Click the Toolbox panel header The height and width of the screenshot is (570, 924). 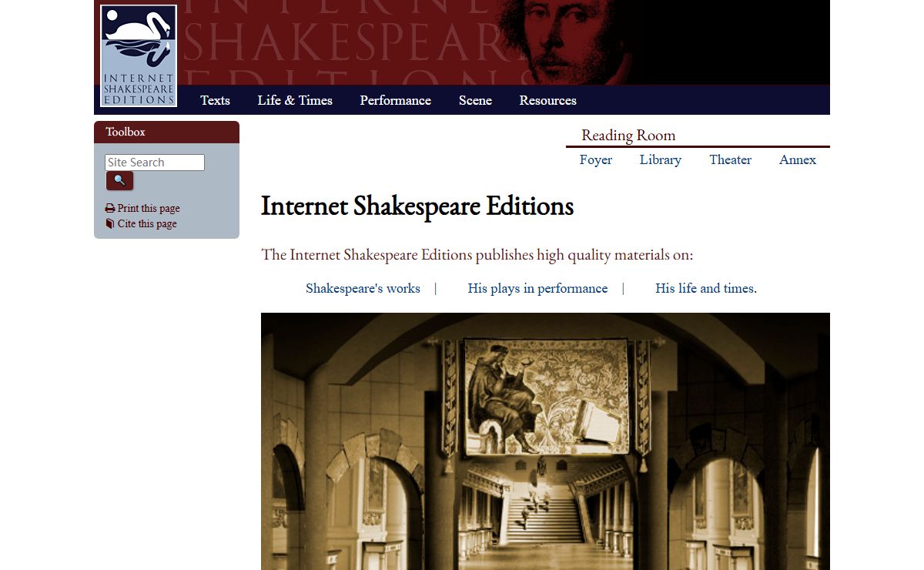pyautogui.click(x=166, y=132)
